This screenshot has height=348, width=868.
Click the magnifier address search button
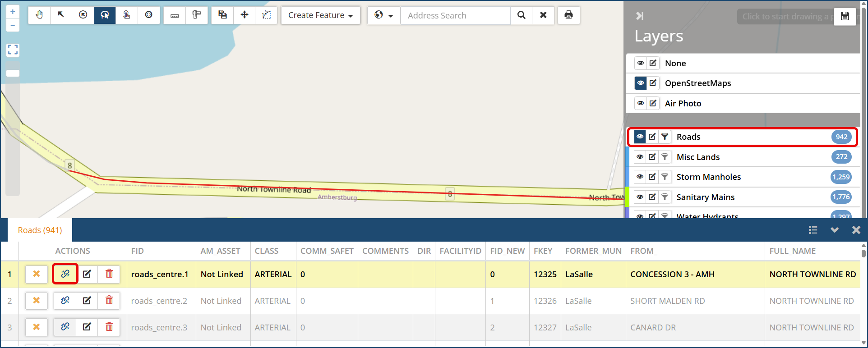pyautogui.click(x=522, y=15)
